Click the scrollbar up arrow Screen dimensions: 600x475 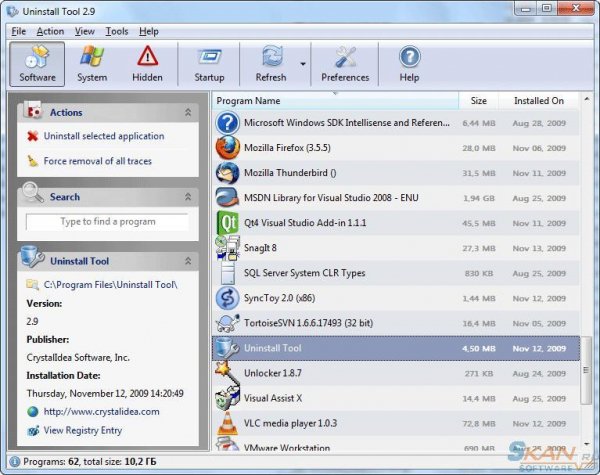tap(586, 99)
